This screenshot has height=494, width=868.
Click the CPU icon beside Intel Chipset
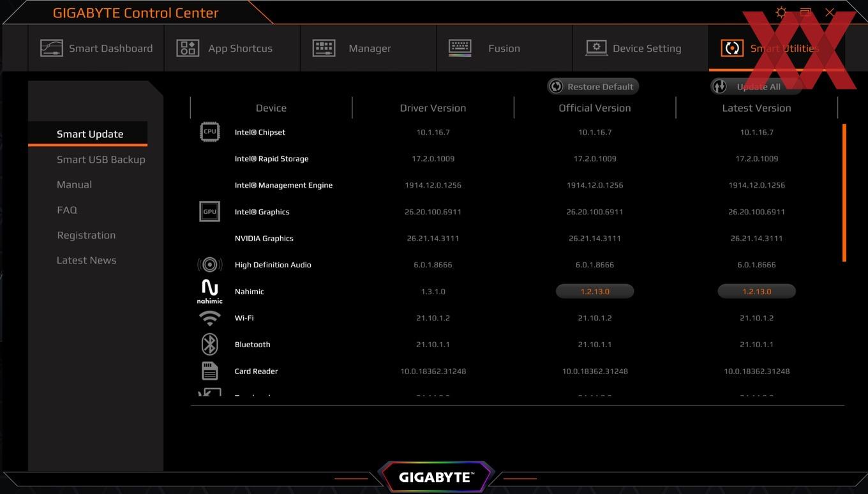pos(209,131)
